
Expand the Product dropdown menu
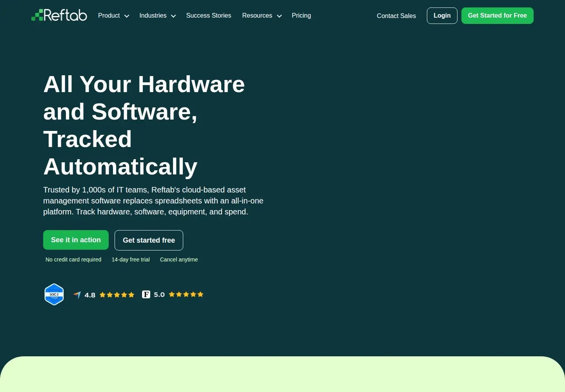click(x=113, y=16)
